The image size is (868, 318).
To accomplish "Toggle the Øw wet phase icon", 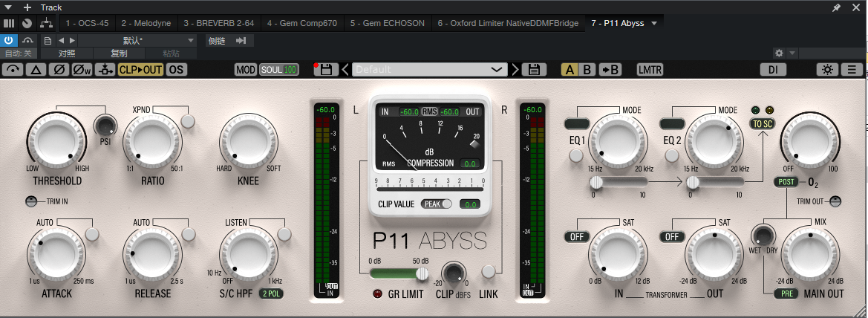I will [82, 69].
